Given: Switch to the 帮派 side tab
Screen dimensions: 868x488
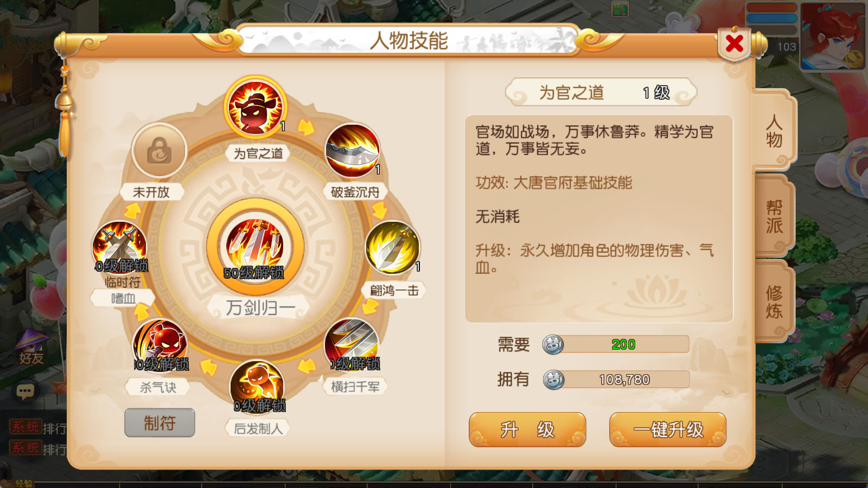Looking at the screenshot, I should tap(774, 216).
